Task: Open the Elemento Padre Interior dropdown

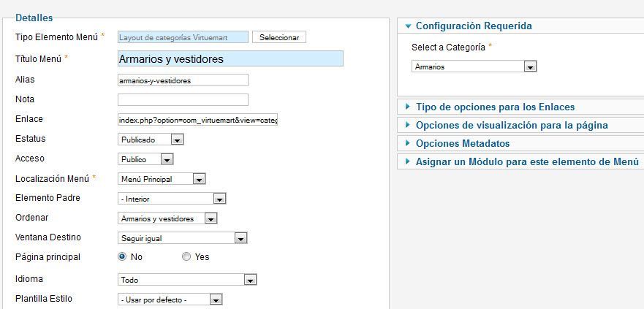Action: click(x=172, y=199)
